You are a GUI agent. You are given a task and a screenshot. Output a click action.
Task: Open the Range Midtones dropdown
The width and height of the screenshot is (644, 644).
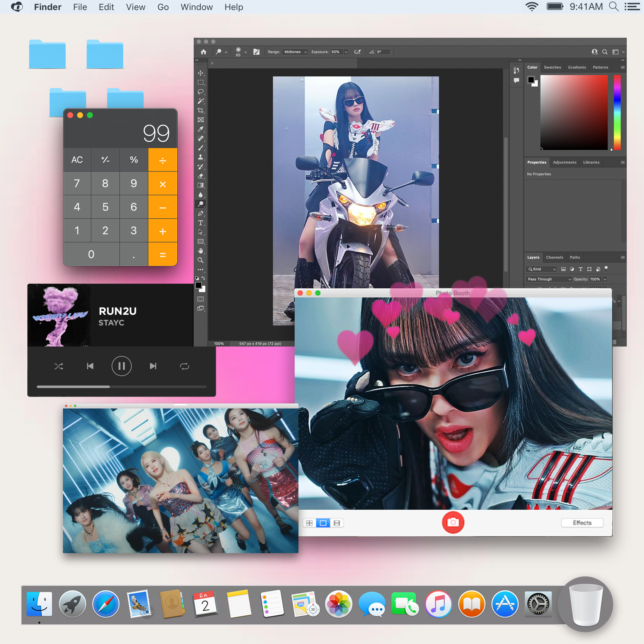[x=295, y=52]
